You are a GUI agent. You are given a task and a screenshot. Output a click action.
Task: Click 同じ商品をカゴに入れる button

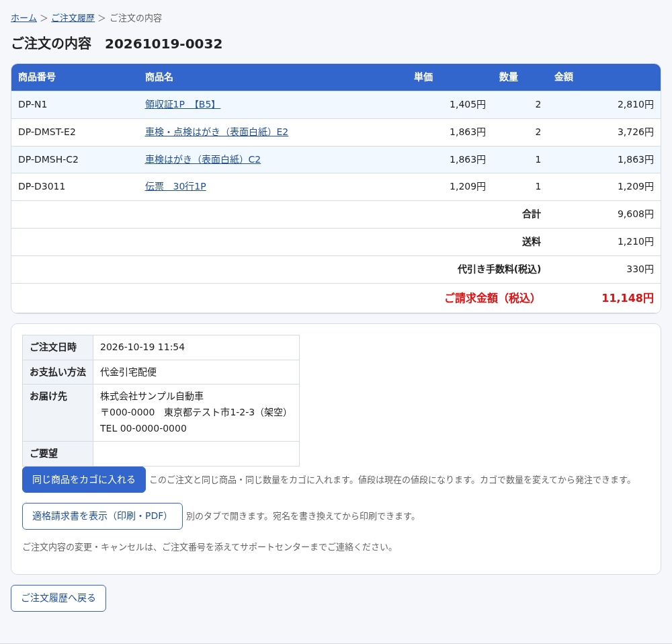pos(84,479)
